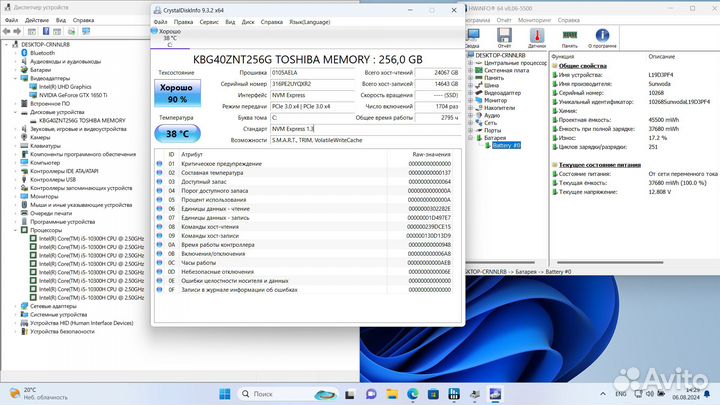The height and width of the screenshot is (405, 720).
Task: Select NVIDIA GeForce GTX 1650 Ti device
Action: (x=73, y=95)
